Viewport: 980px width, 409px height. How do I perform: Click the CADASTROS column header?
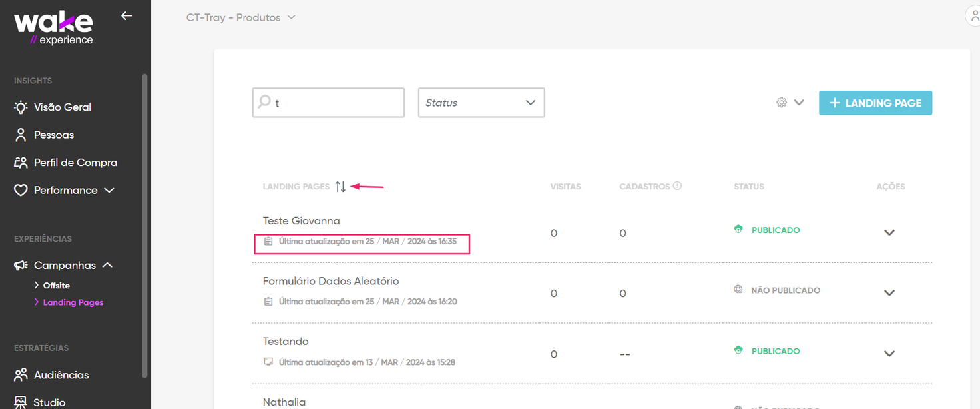644,187
